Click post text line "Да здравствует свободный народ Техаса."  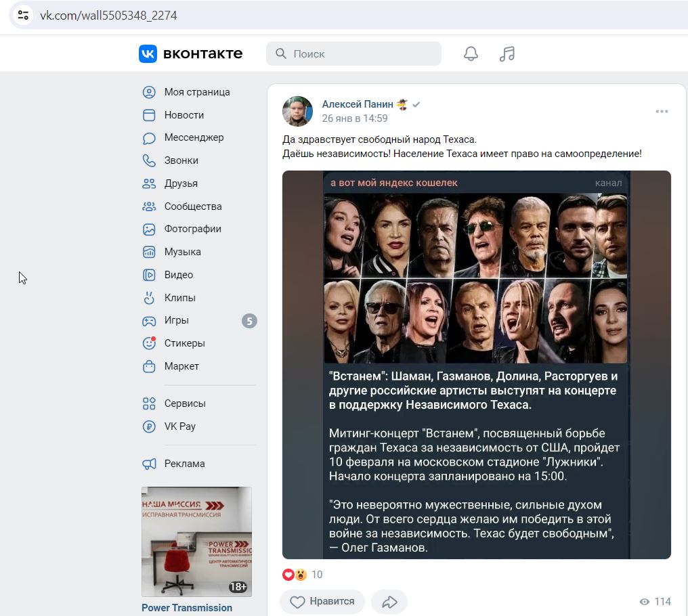(x=379, y=139)
